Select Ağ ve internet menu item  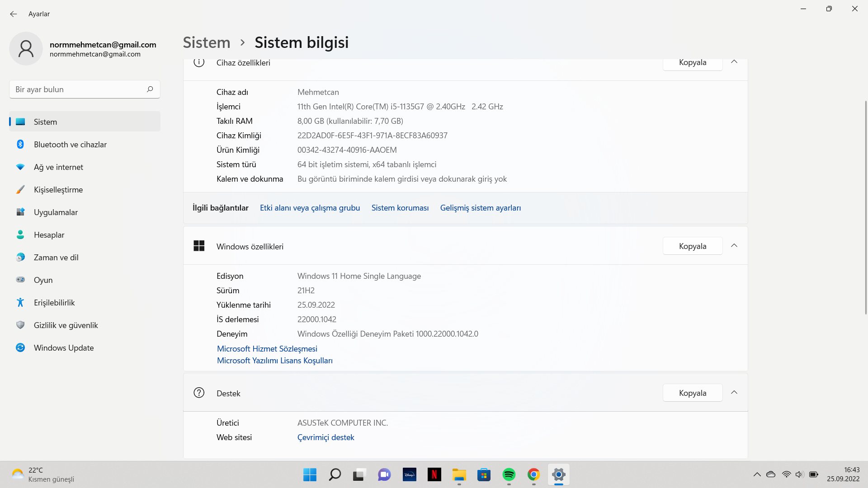[x=58, y=167]
